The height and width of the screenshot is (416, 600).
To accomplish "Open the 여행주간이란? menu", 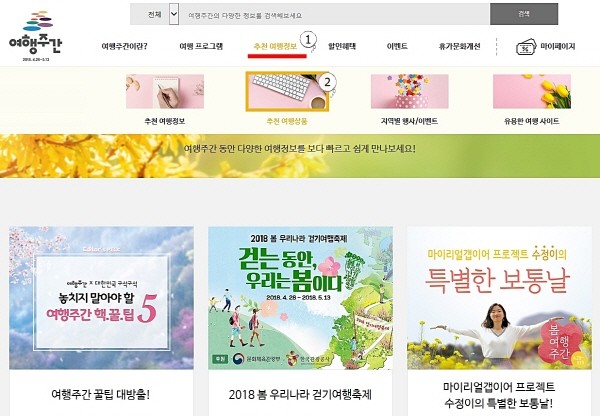I will click(124, 46).
